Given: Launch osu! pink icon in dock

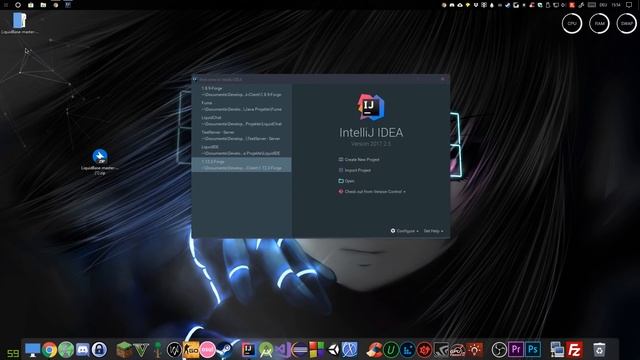Looking at the screenshot, I should coord(207,350).
